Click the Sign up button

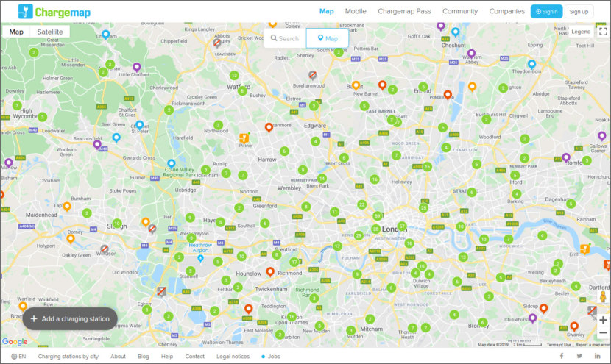[x=579, y=12]
